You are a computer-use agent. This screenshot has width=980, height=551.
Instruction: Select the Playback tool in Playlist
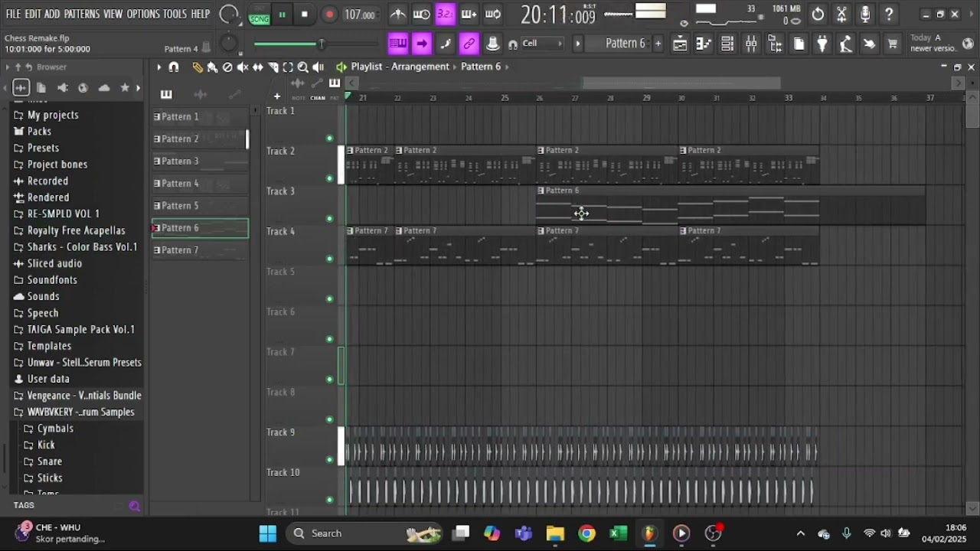[318, 67]
